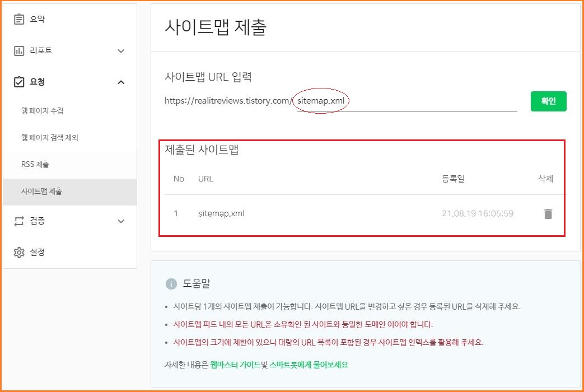The height and width of the screenshot is (392, 584).
Task: Click the URL column header
Action: (205, 179)
